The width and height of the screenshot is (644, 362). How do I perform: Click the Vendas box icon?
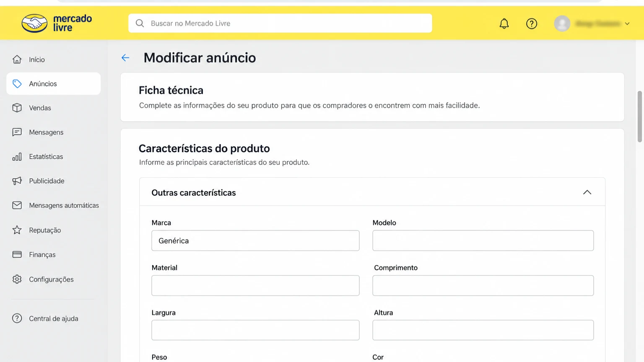point(17,108)
